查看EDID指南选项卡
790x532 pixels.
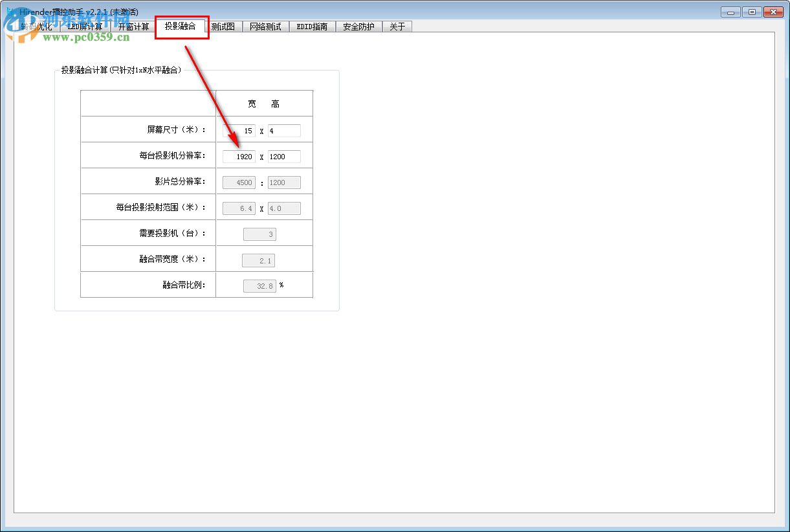coord(312,27)
